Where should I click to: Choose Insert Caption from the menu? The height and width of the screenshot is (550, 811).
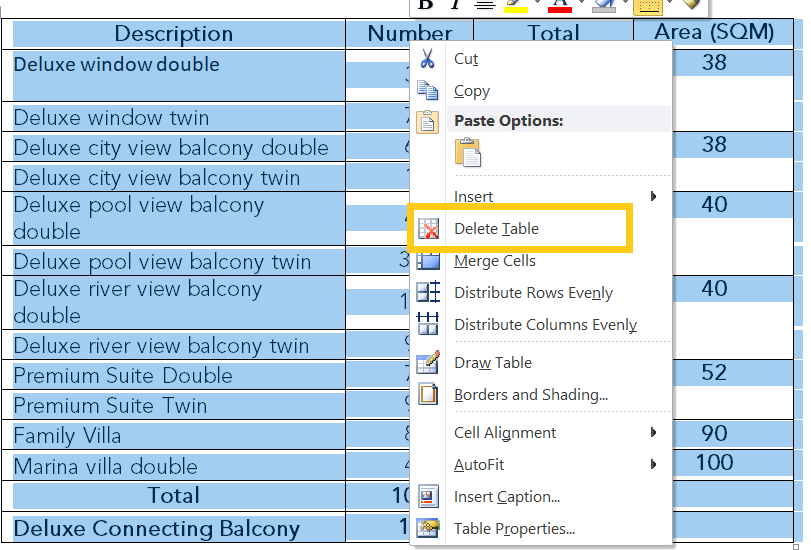pos(506,497)
